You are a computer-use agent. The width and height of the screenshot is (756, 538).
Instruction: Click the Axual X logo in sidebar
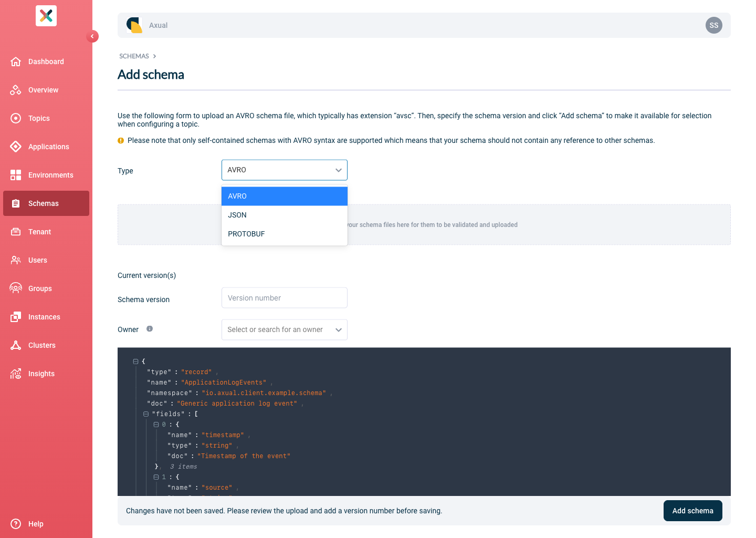click(46, 16)
